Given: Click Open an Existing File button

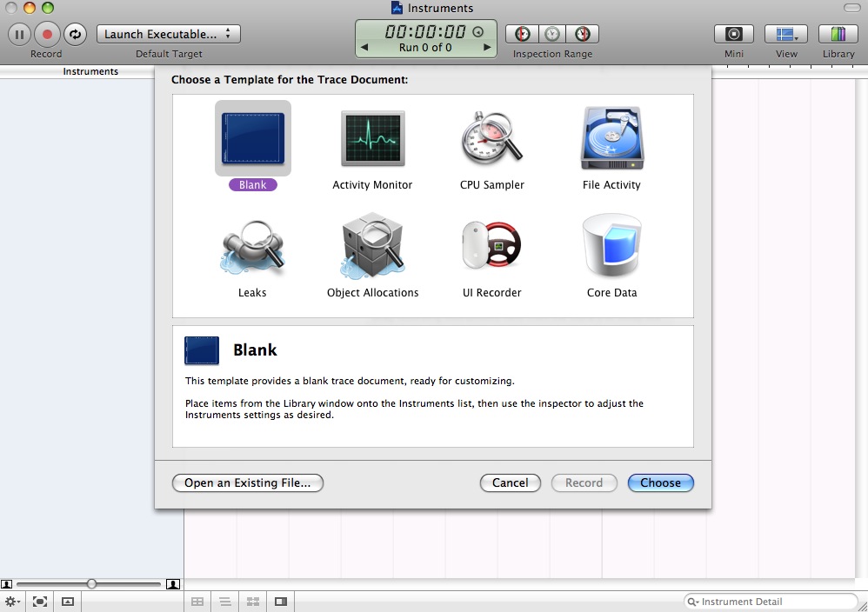Looking at the screenshot, I should click(248, 482).
